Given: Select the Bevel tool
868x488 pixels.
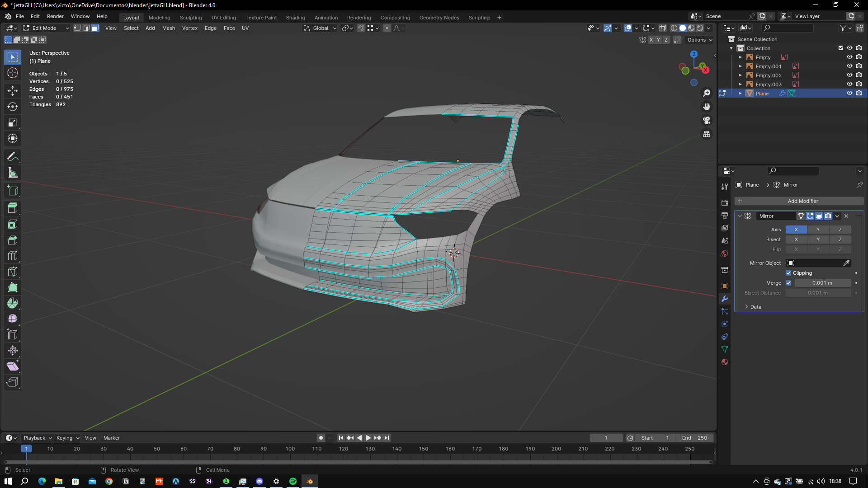Looking at the screenshot, I should point(13,240).
